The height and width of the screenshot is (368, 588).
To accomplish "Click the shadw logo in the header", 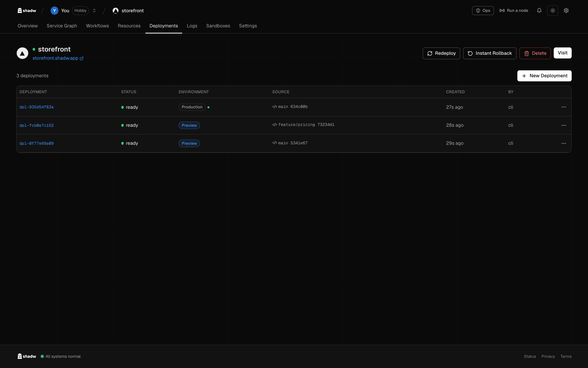I will [x=27, y=10].
